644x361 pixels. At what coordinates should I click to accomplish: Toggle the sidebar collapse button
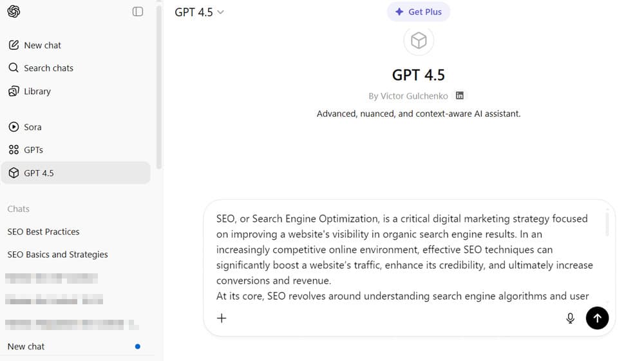(138, 12)
